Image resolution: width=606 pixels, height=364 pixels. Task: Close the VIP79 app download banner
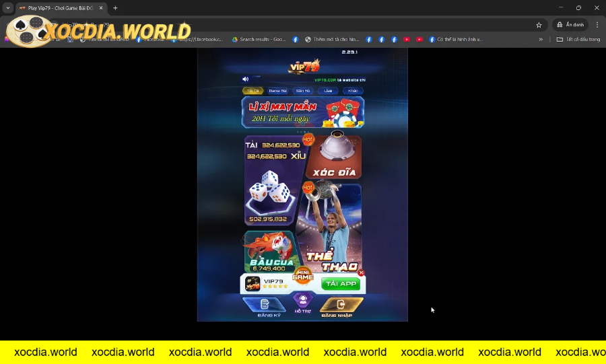(x=361, y=272)
